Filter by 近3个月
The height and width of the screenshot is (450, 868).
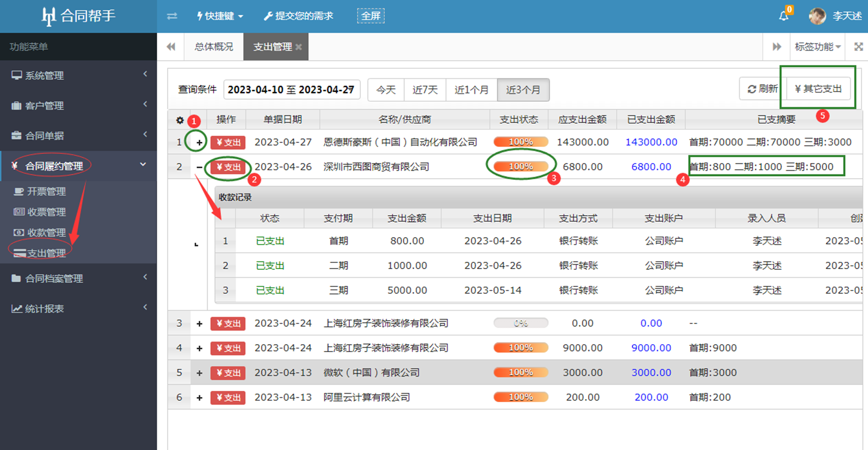[x=523, y=90]
